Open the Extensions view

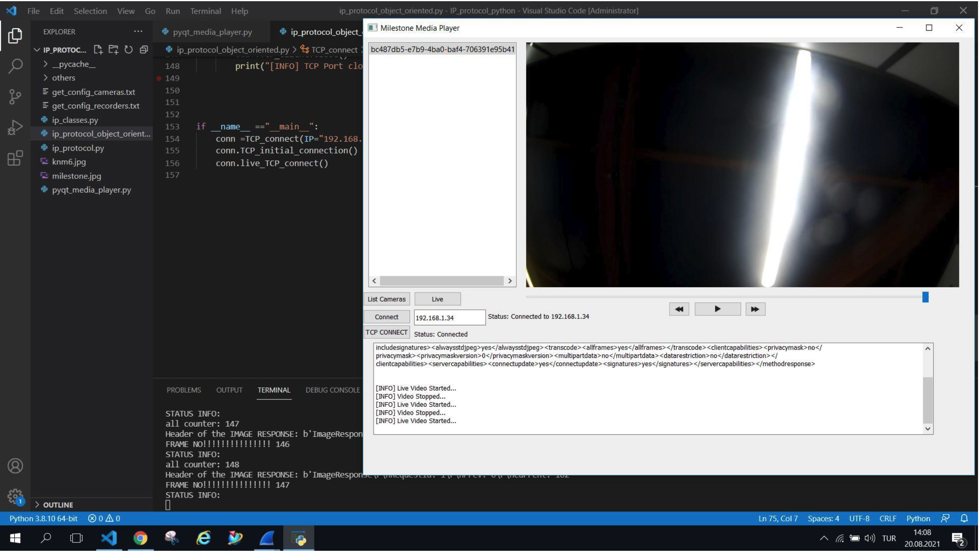(x=15, y=159)
